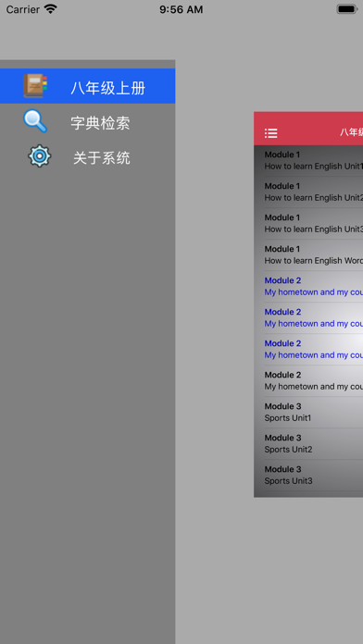
Task: Select the 八年级上册 menu item
Action: coord(88,86)
